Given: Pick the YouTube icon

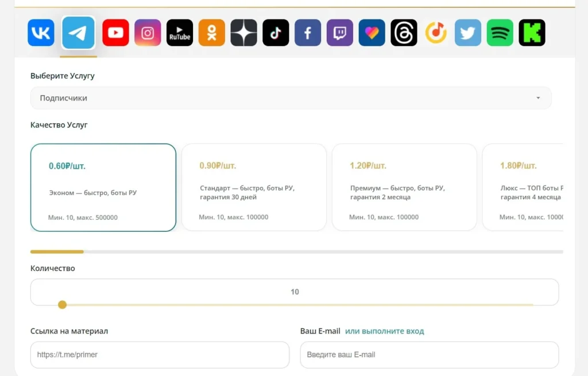Looking at the screenshot, I should coord(115,33).
